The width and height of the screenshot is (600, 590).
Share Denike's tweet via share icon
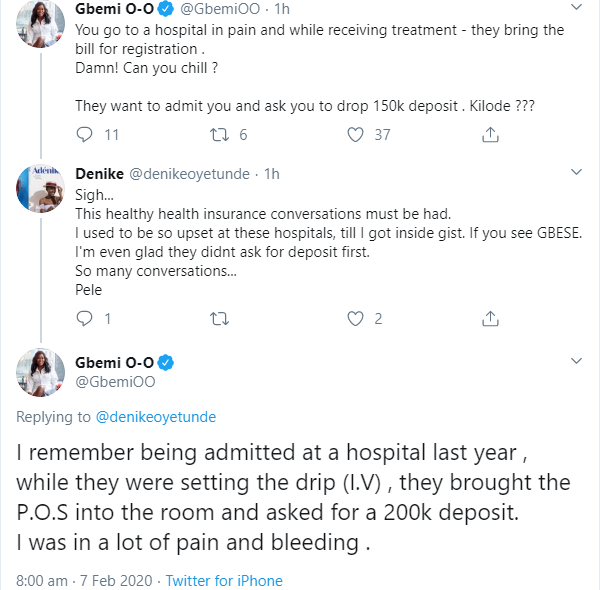coord(490,319)
